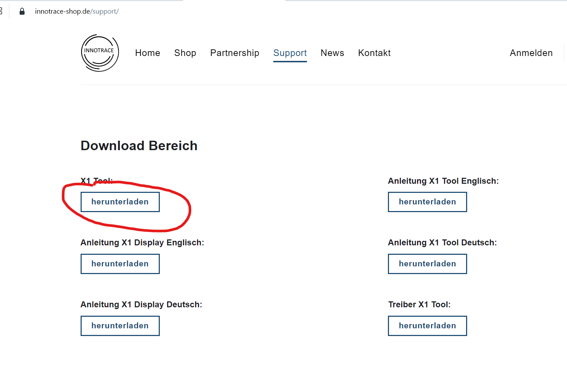This screenshot has width=567, height=392.
Task: Click the 'Treiber X1 Tool:' label text
Action: pos(419,304)
